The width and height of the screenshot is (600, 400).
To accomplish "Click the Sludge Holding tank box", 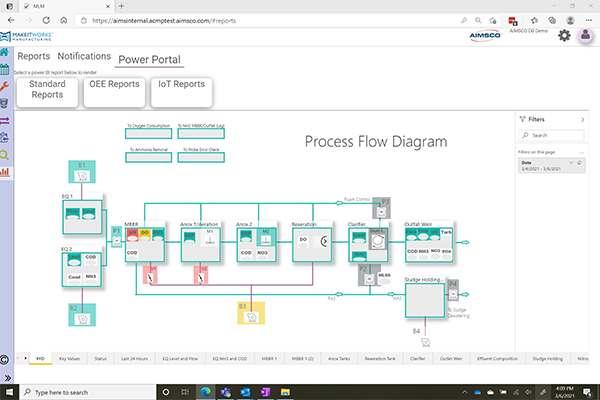I will click(x=425, y=300).
